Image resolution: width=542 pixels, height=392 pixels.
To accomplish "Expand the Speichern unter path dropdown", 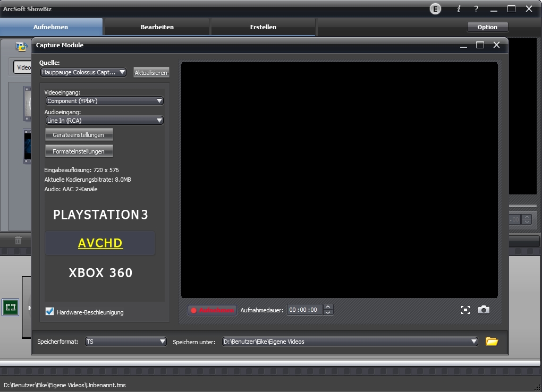I will (350, 342).
